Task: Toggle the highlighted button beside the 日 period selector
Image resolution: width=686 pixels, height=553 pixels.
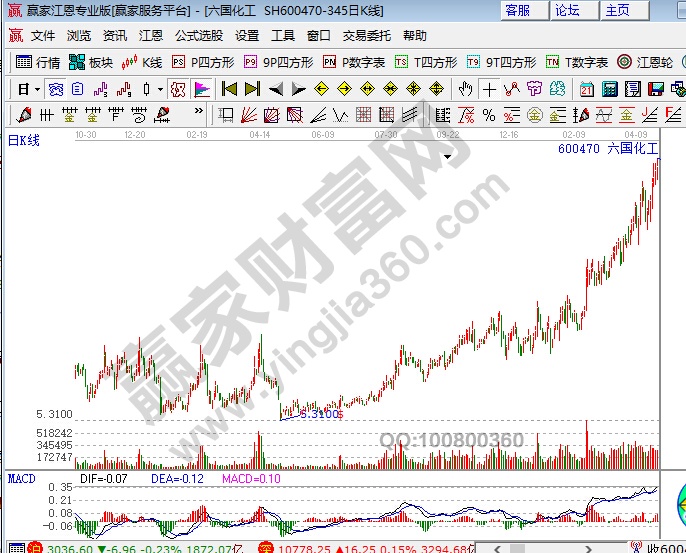Action: pyautogui.click(x=56, y=89)
